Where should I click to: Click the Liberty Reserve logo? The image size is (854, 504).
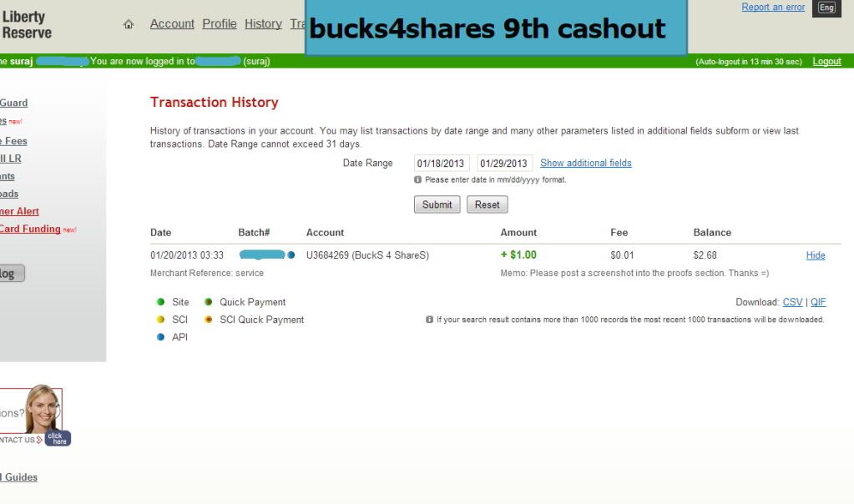click(27, 25)
